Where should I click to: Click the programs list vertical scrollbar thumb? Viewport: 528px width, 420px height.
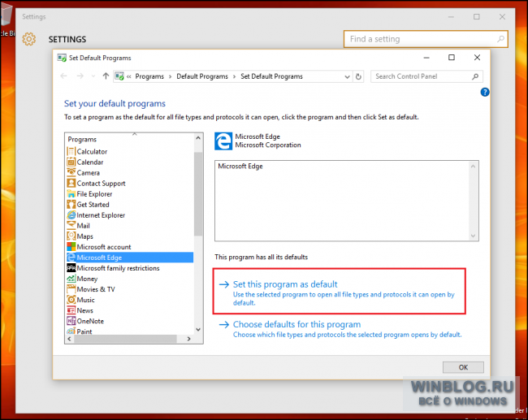point(198,193)
